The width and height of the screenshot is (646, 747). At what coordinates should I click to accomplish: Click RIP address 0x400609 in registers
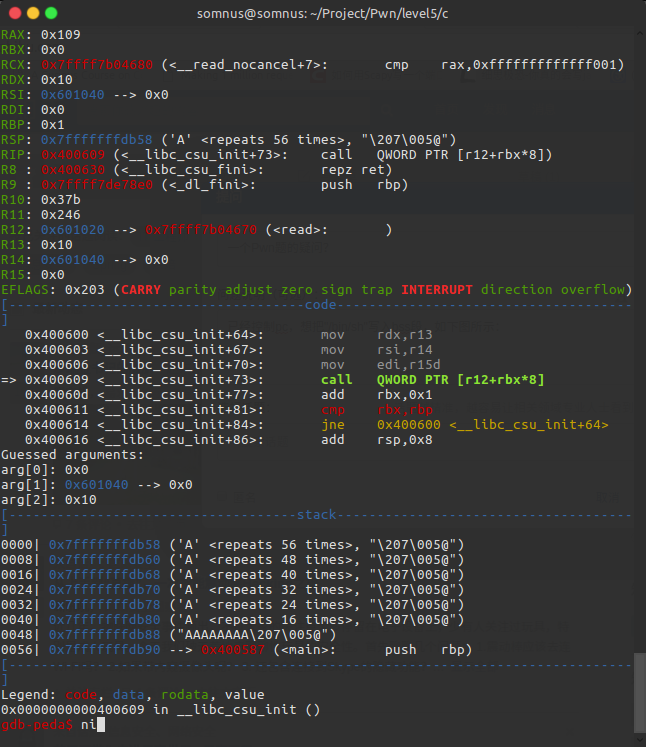pyautogui.click(x=72, y=155)
